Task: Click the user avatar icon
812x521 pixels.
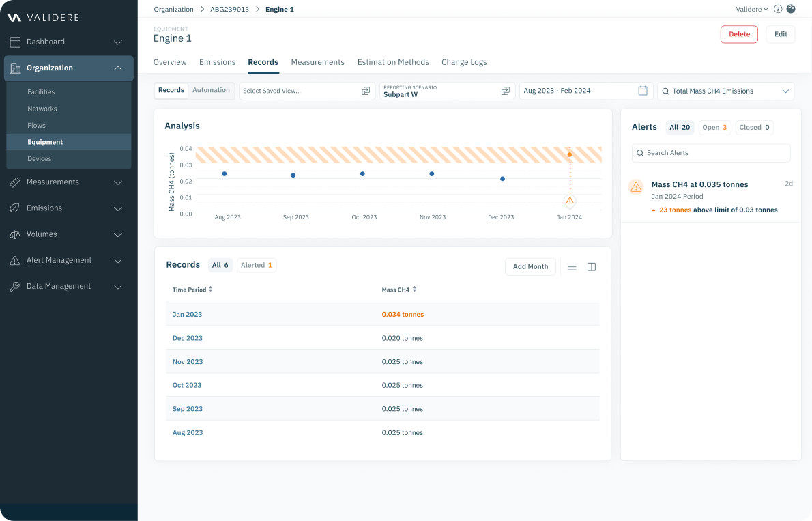Action: 791,9
